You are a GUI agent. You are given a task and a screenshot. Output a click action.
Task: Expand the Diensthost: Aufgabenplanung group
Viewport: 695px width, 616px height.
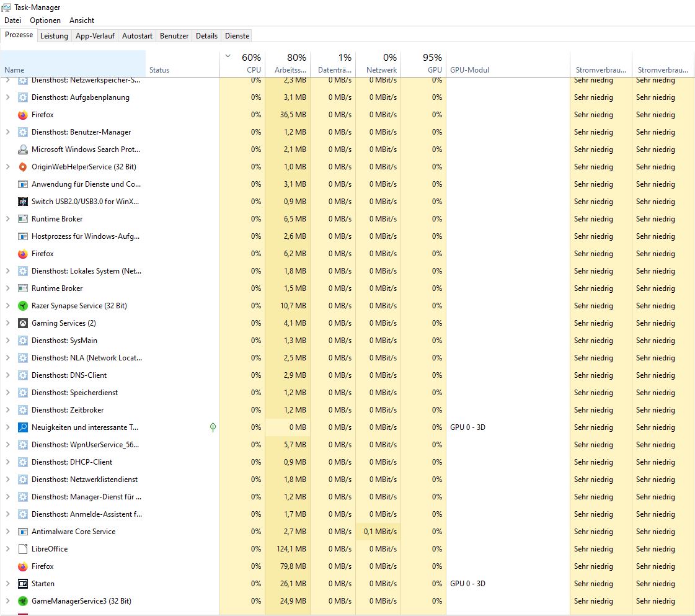[x=7, y=97]
